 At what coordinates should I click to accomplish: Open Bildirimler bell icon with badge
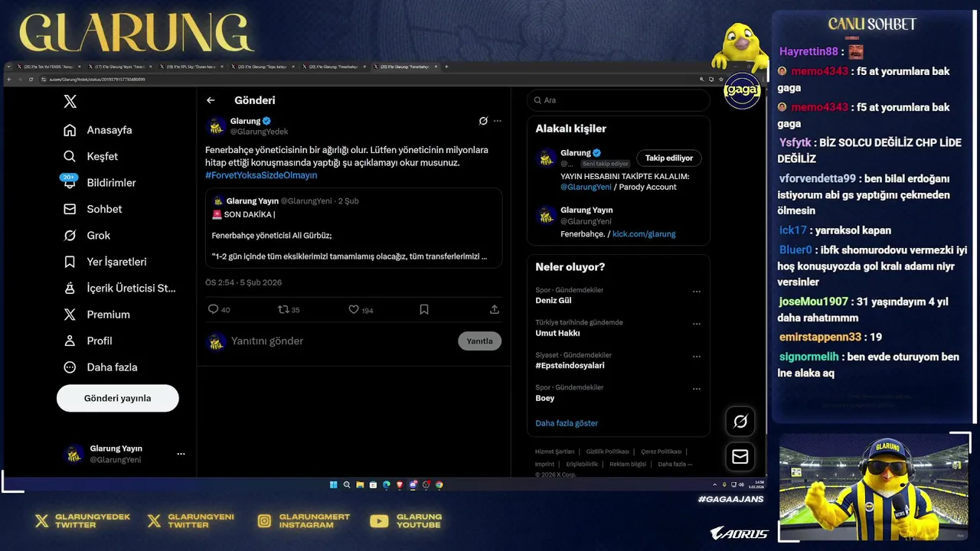[70, 182]
